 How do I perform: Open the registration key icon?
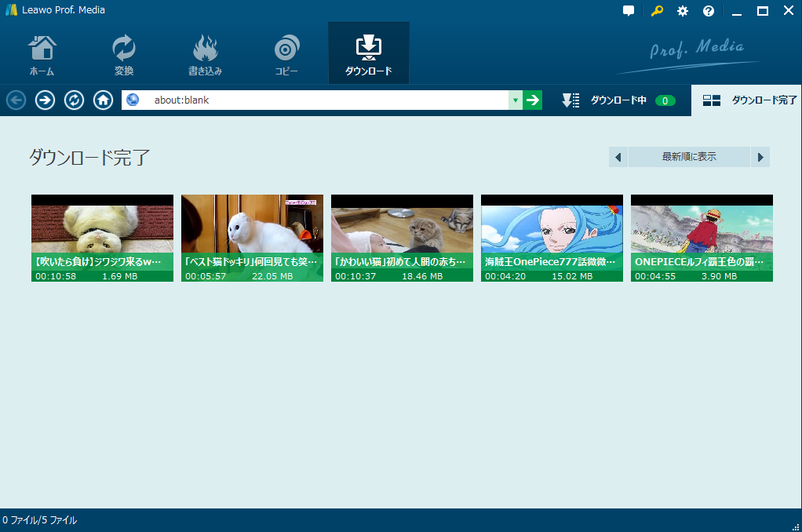point(657,11)
